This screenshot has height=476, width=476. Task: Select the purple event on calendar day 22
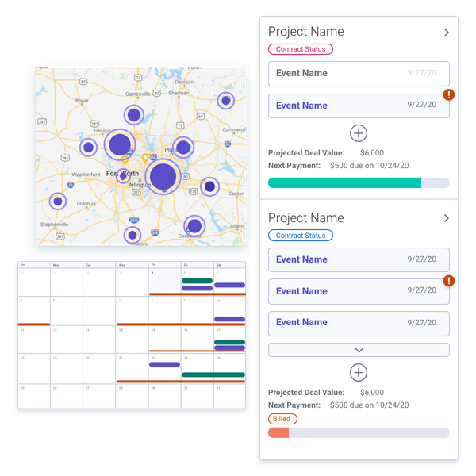(164, 364)
